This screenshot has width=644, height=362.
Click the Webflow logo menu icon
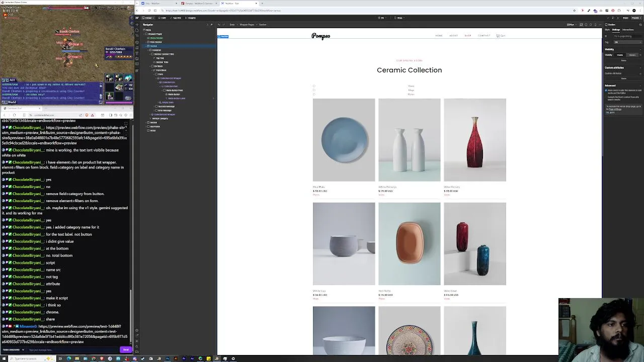137,18
